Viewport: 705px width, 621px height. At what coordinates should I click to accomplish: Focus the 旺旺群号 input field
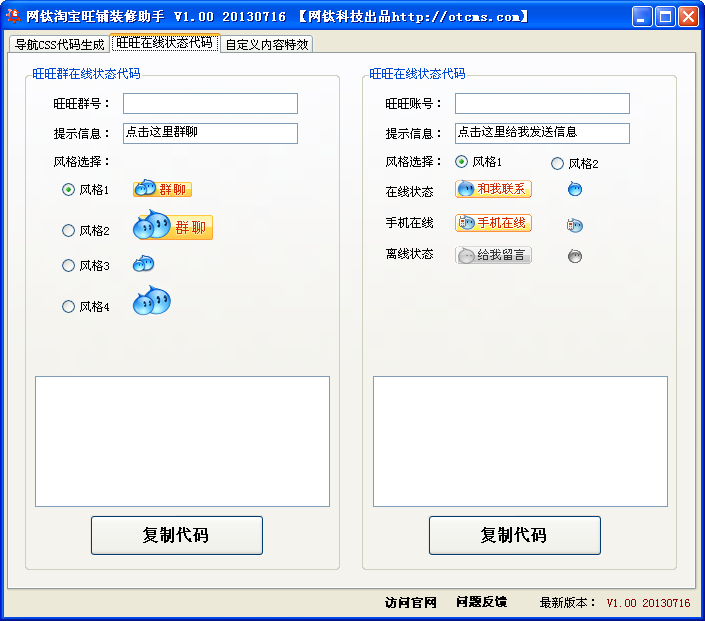tap(210, 103)
